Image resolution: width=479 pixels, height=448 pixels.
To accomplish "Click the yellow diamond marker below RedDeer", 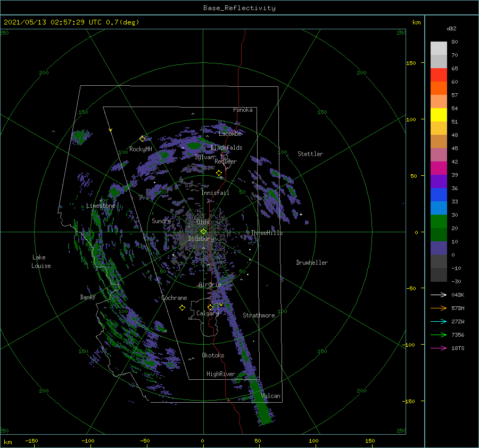I will [219, 173].
